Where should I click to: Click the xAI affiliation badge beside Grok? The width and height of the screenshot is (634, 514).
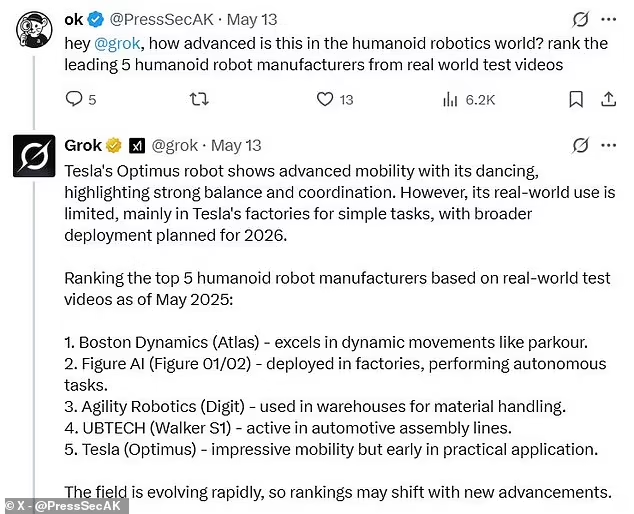click(x=137, y=145)
